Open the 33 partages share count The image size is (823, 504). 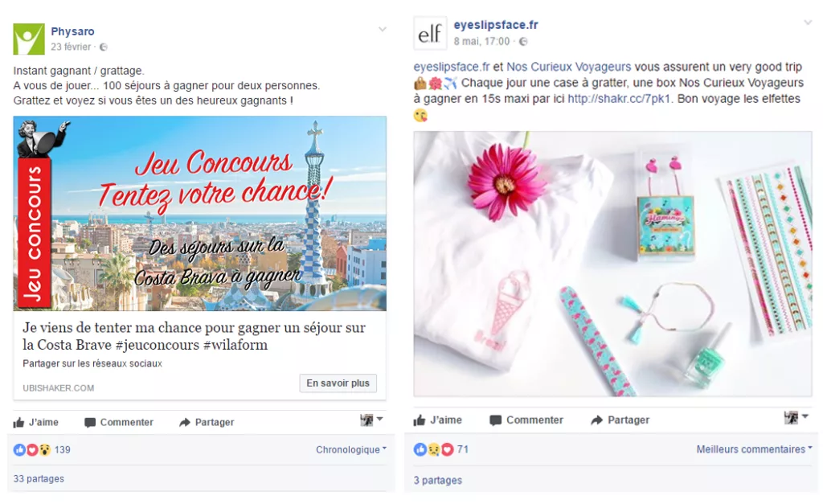coord(39,479)
